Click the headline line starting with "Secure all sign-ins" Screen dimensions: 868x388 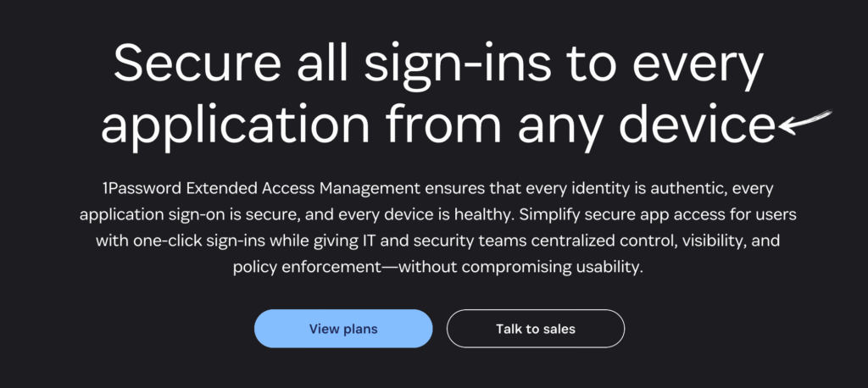[x=438, y=65]
